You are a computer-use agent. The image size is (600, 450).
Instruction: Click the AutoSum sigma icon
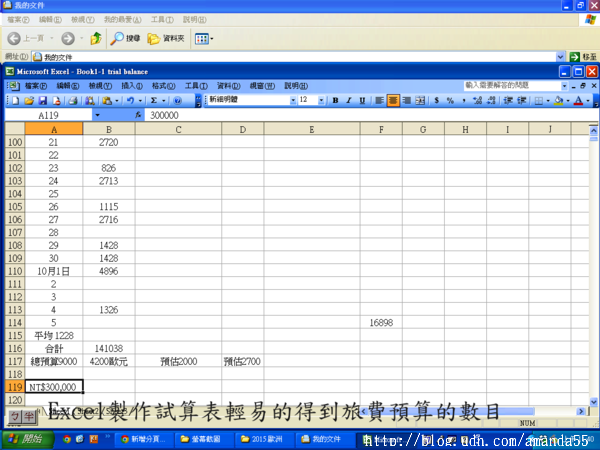pyautogui.click(x=154, y=101)
